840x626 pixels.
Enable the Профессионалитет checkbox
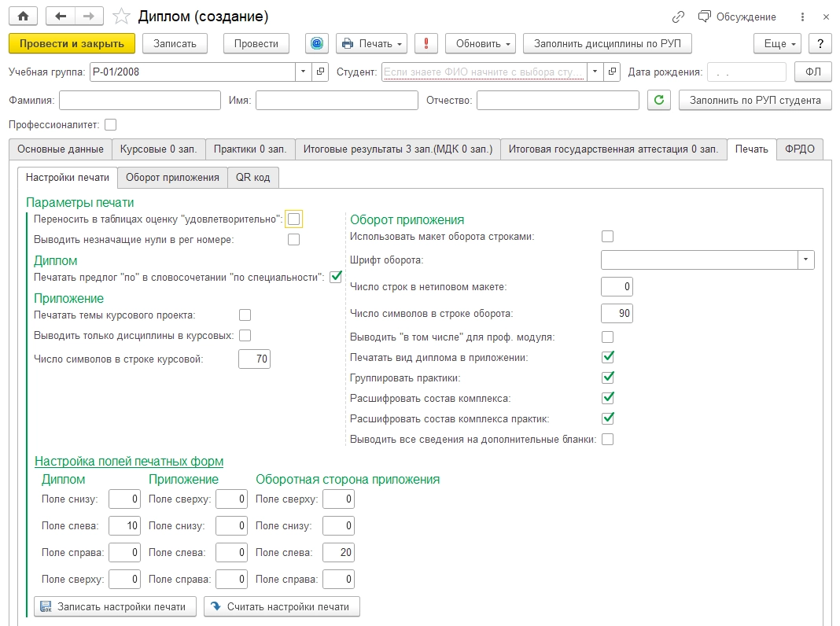(x=110, y=125)
